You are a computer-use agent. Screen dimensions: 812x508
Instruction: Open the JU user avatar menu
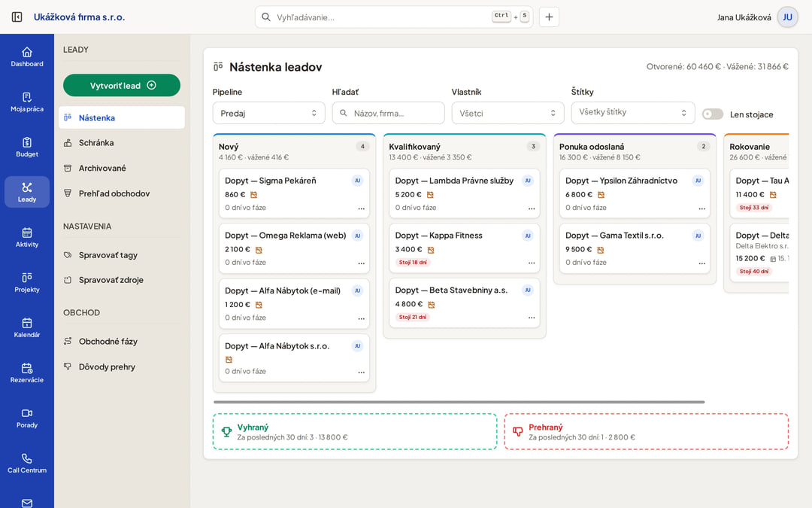point(787,17)
